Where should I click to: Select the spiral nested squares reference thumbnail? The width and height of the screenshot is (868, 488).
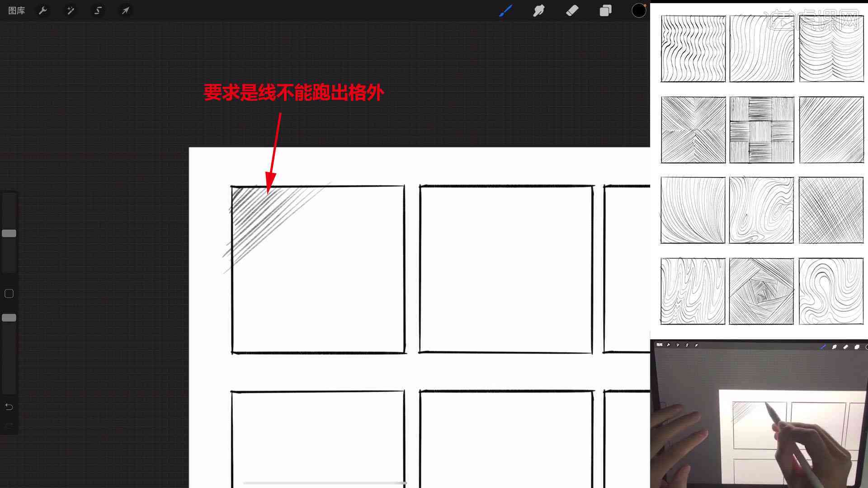coord(762,291)
